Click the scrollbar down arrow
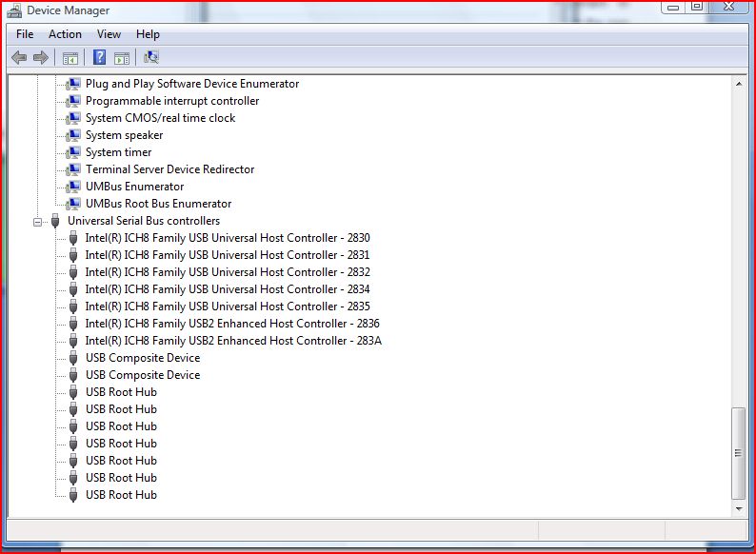Image resolution: width=756 pixels, height=554 pixels. click(739, 508)
